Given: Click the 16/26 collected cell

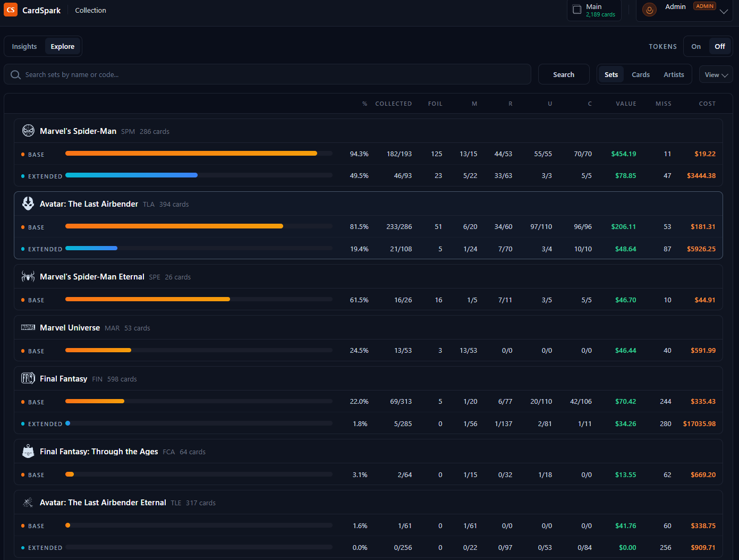Looking at the screenshot, I should tap(403, 300).
